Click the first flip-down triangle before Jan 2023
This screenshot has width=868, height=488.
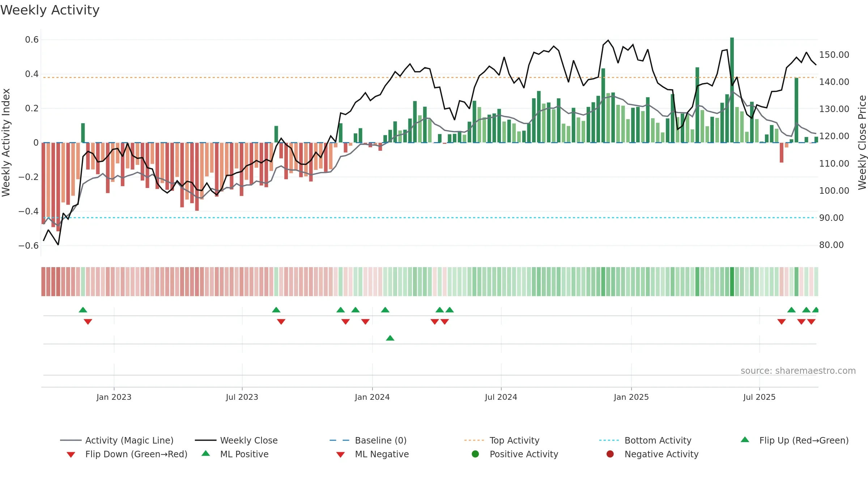pos(88,322)
